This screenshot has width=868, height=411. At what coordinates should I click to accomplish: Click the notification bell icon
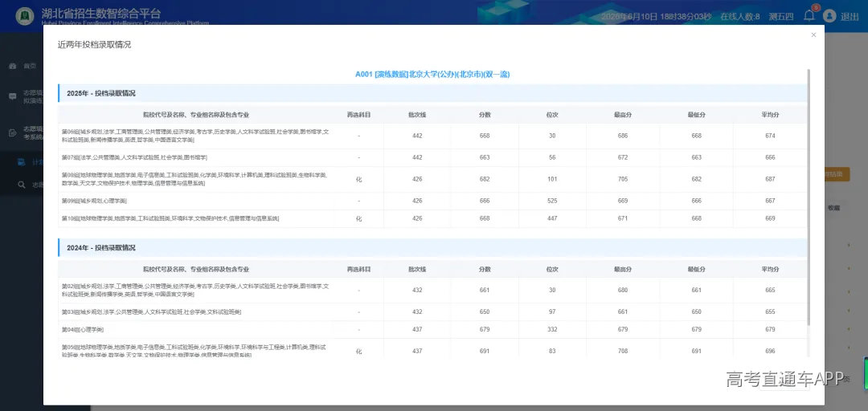[x=809, y=15]
